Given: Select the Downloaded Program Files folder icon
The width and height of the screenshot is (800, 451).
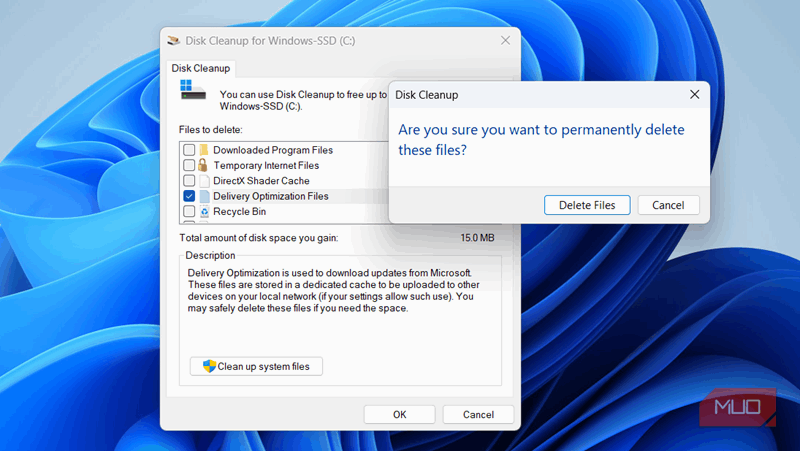Looking at the screenshot, I should [204, 150].
